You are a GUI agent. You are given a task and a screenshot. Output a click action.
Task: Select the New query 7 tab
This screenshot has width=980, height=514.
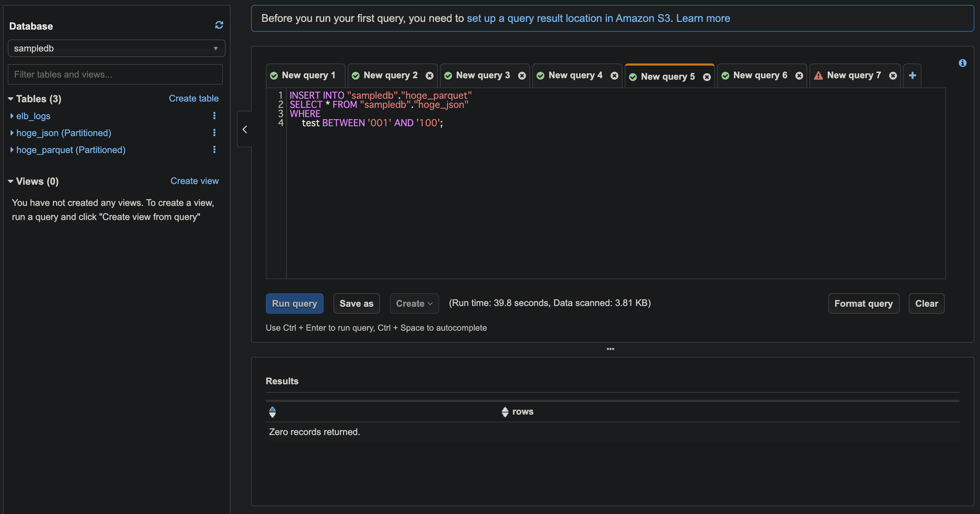[852, 74]
